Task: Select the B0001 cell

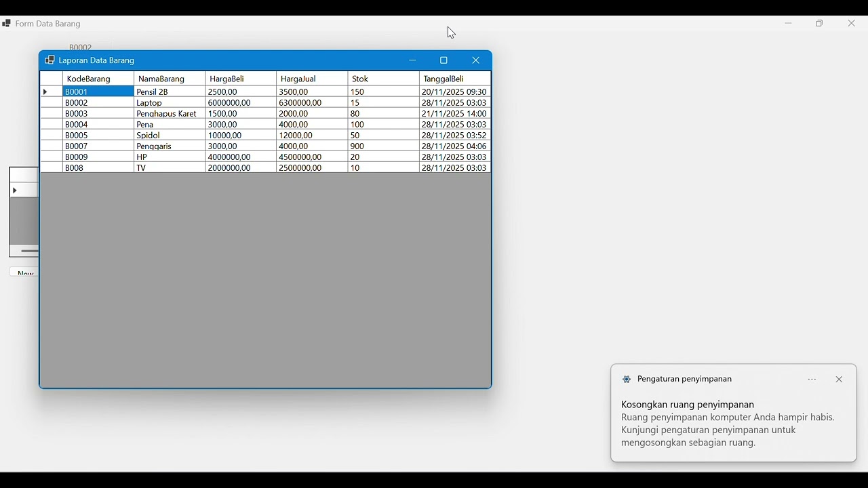Action: pos(98,91)
